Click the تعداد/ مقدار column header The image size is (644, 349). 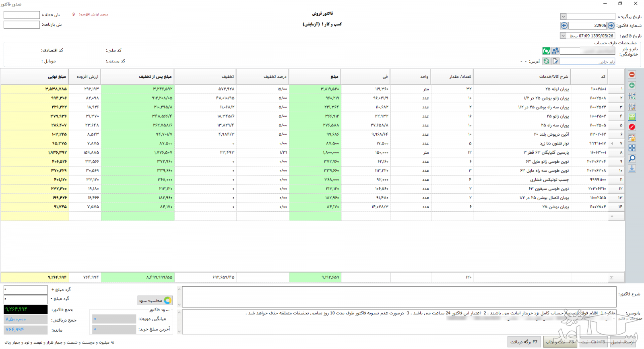[452, 76]
